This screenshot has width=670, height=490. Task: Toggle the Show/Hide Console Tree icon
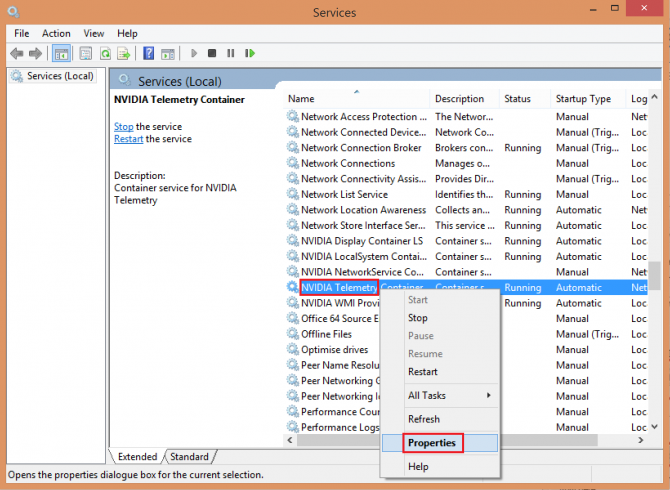click(61, 53)
